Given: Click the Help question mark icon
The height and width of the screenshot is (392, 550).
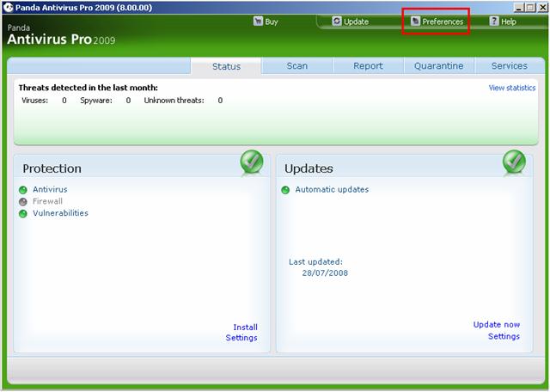Looking at the screenshot, I should [494, 21].
